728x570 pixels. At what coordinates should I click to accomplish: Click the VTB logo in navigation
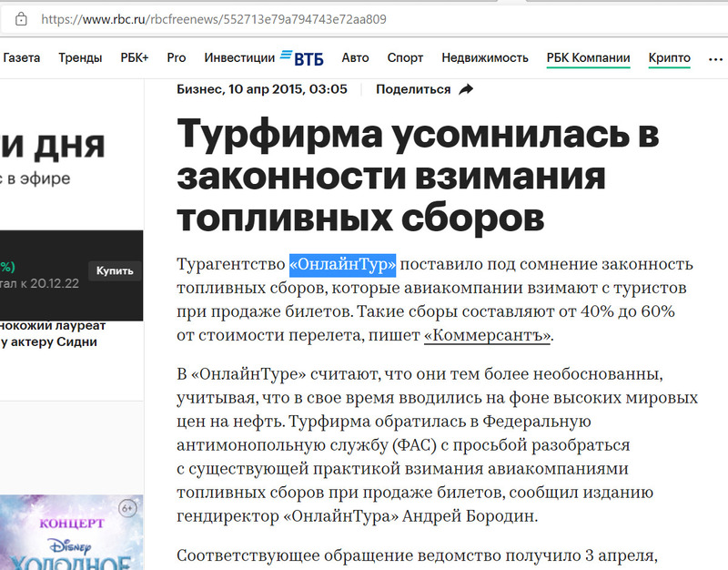tap(302, 57)
